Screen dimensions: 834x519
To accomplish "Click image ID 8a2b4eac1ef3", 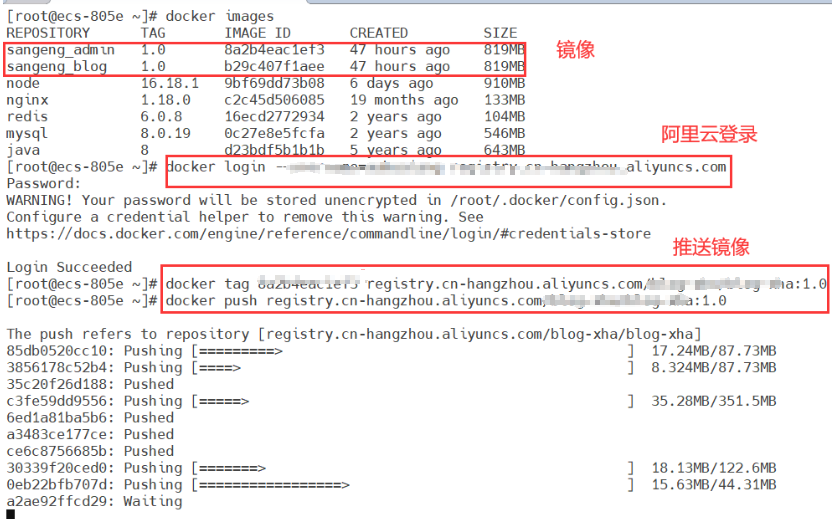I will tap(274, 50).
